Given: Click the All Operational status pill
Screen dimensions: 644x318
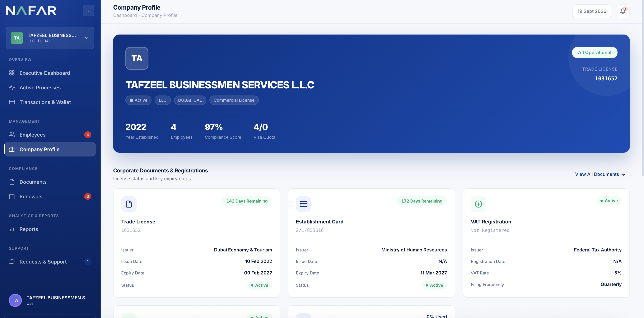Looking at the screenshot, I should 595,53.
